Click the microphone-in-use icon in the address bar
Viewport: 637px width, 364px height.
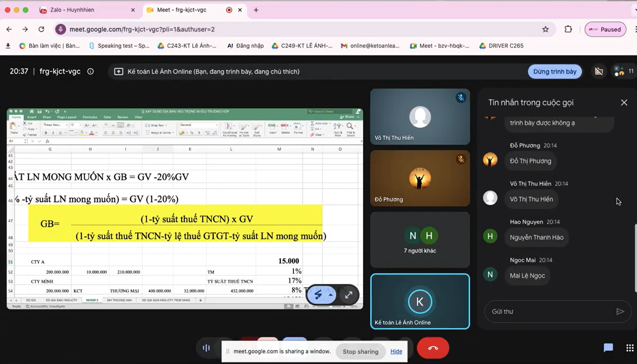click(x=60, y=29)
